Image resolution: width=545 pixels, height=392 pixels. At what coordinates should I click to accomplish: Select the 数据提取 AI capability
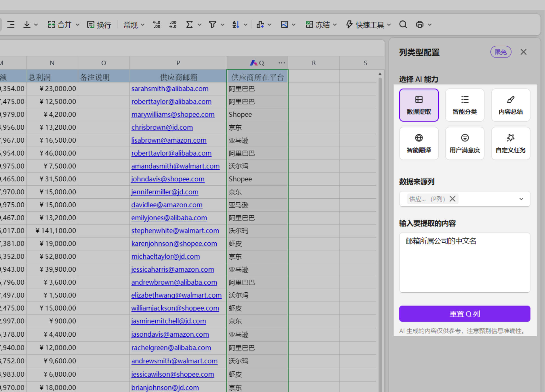point(419,105)
